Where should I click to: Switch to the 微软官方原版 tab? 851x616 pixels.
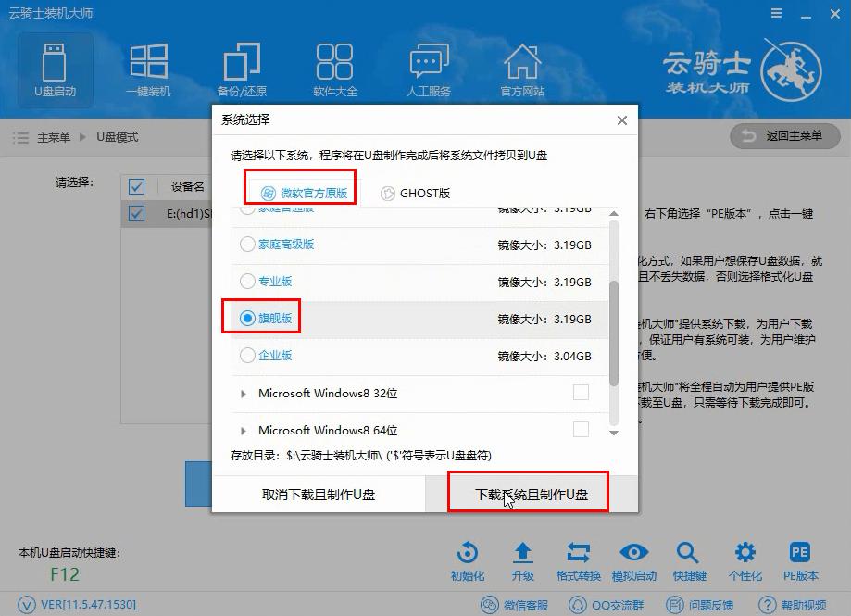pyautogui.click(x=304, y=194)
